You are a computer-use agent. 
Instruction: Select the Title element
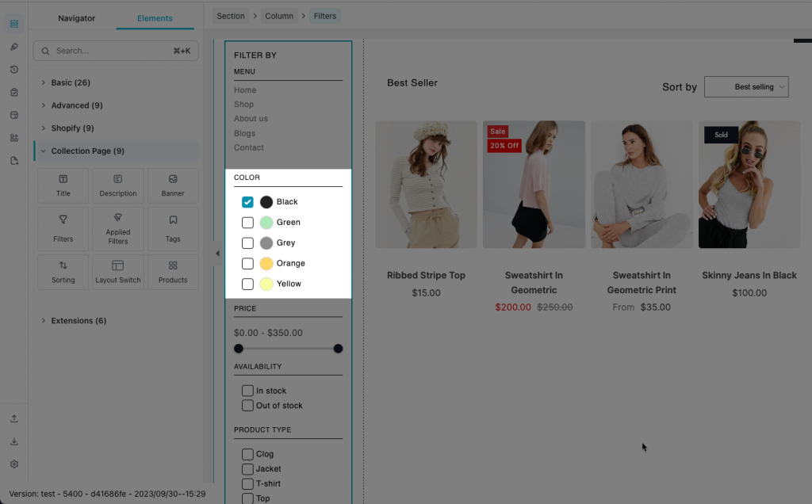[x=63, y=185]
